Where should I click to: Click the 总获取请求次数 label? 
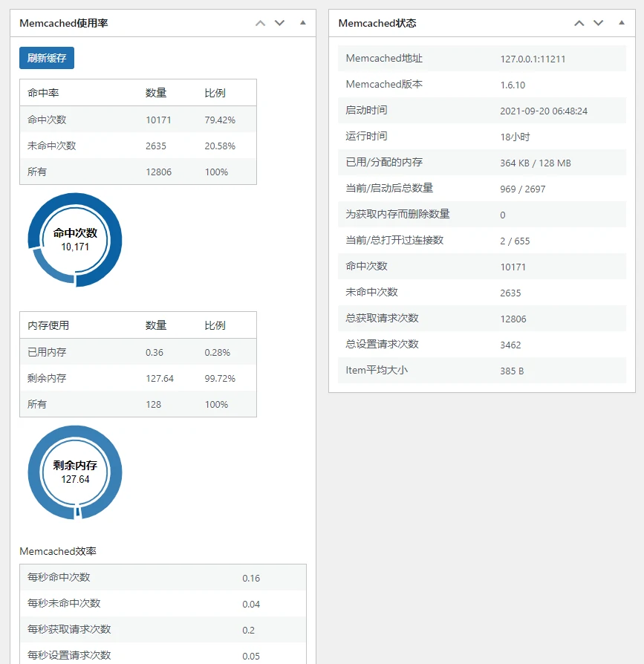point(382,318)
